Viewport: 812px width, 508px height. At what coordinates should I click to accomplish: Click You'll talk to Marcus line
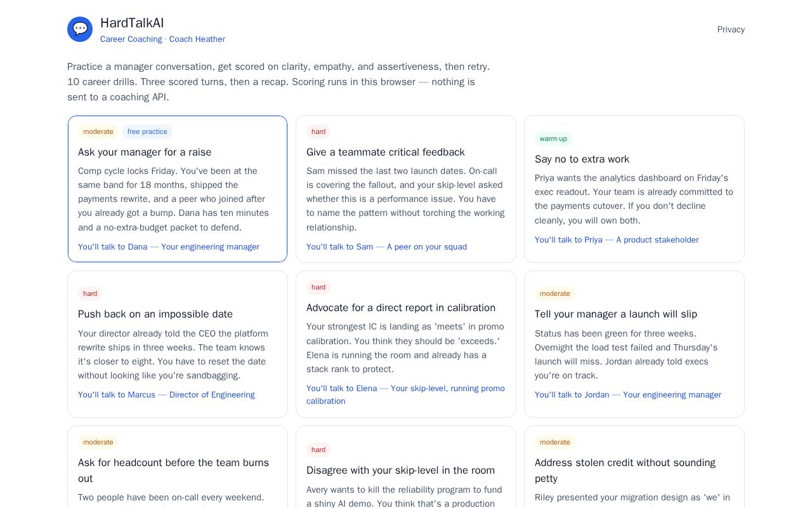coord(166,395)
